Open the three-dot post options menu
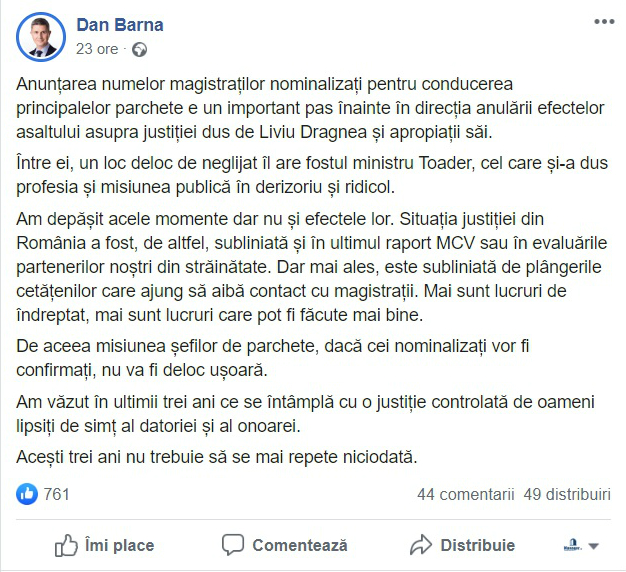626x572 pixels. click(x=604, y=22)
